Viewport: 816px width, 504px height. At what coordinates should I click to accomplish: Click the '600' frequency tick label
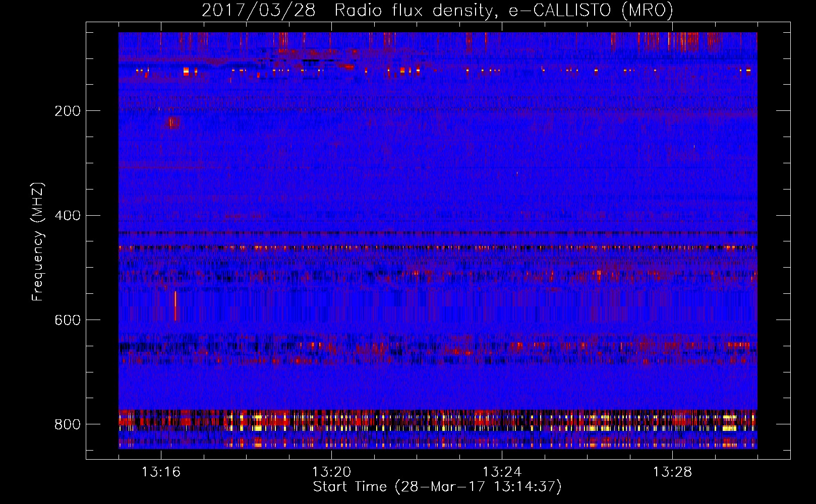67,320
